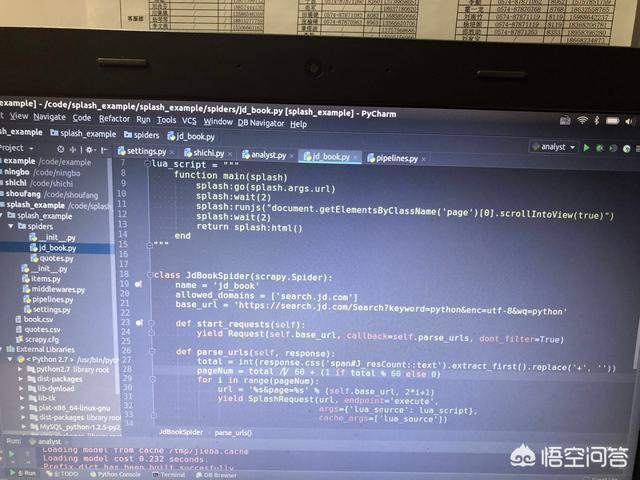Expand the lib-tk node
Screen dimensions: 640x480
[22, 398]
